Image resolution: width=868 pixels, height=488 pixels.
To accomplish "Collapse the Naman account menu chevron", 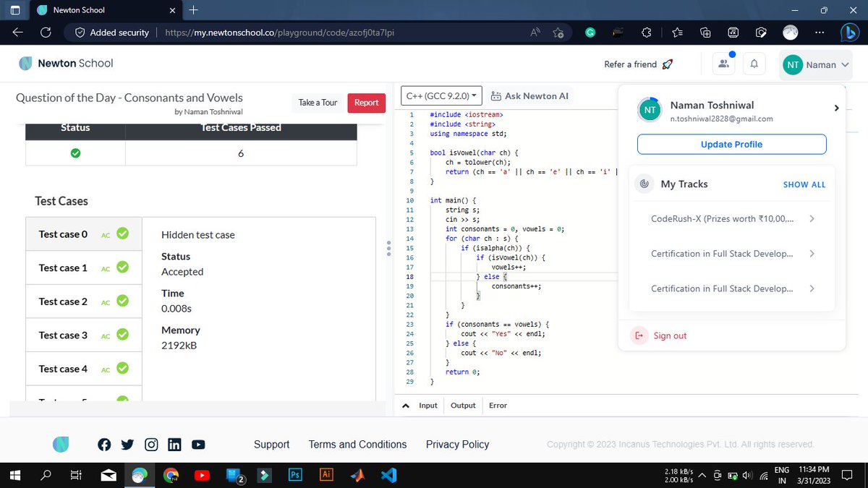I will (843, 64).
